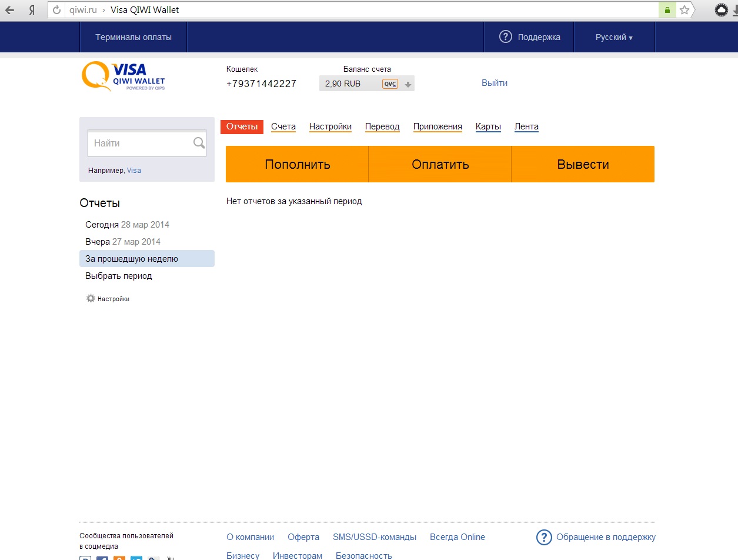
Task: Click the question icon by Обращение в поддержку
Action: (x=544, y=537)
